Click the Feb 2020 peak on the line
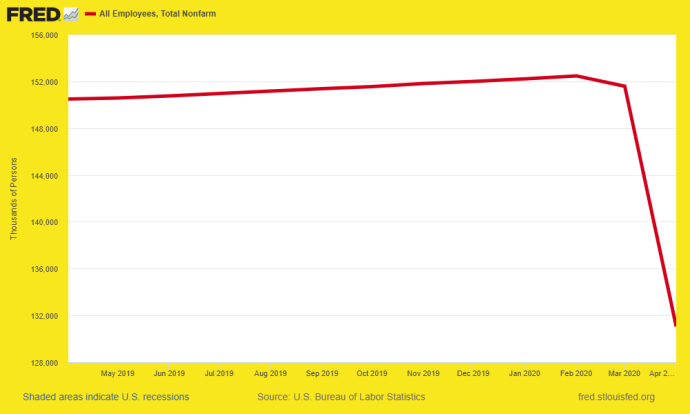Screen dimensions: 690x414 [x=576, y=76]
